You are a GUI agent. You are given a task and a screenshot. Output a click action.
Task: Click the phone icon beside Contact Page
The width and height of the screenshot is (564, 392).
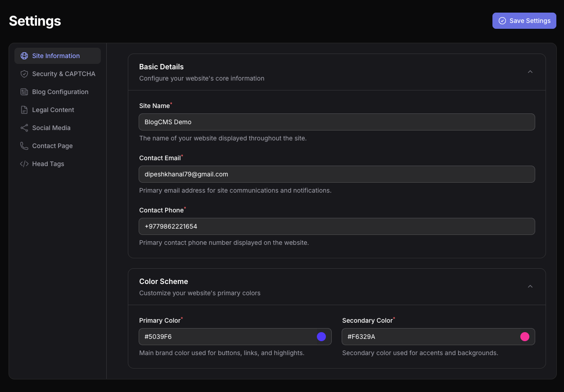[x=24, y=145]
